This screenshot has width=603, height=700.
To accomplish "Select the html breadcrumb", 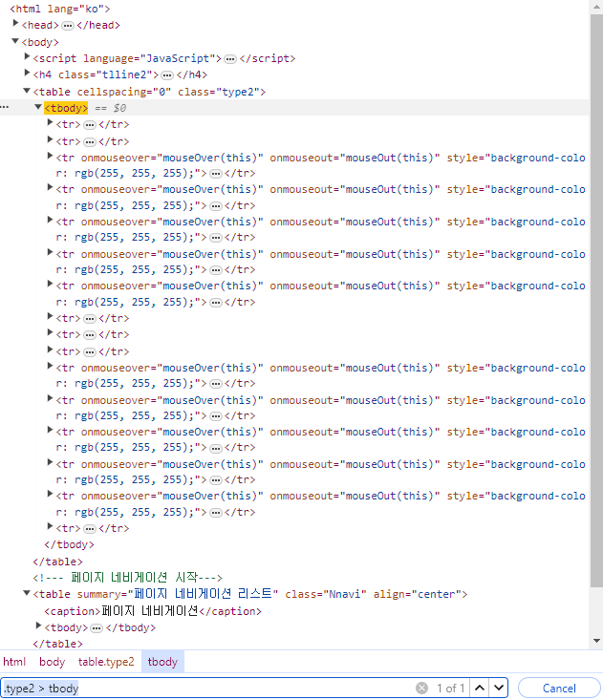I will [14, 662].
